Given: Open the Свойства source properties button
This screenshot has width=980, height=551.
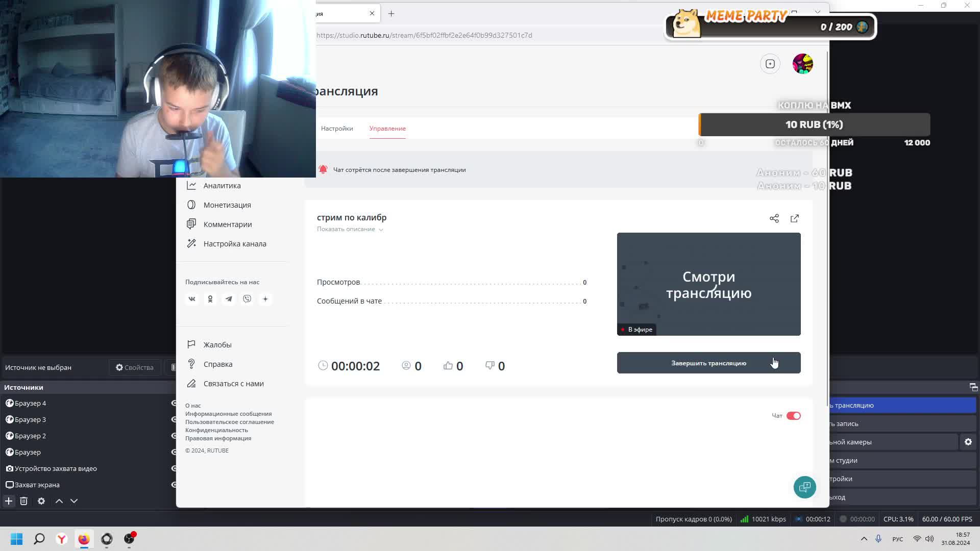Looking at the screenshot, I should click(x=135, y=367).
